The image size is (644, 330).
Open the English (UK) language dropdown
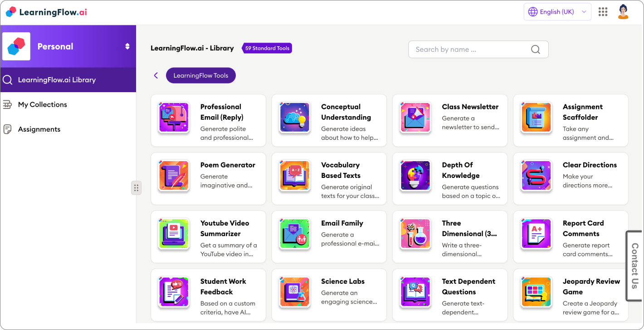557,12
